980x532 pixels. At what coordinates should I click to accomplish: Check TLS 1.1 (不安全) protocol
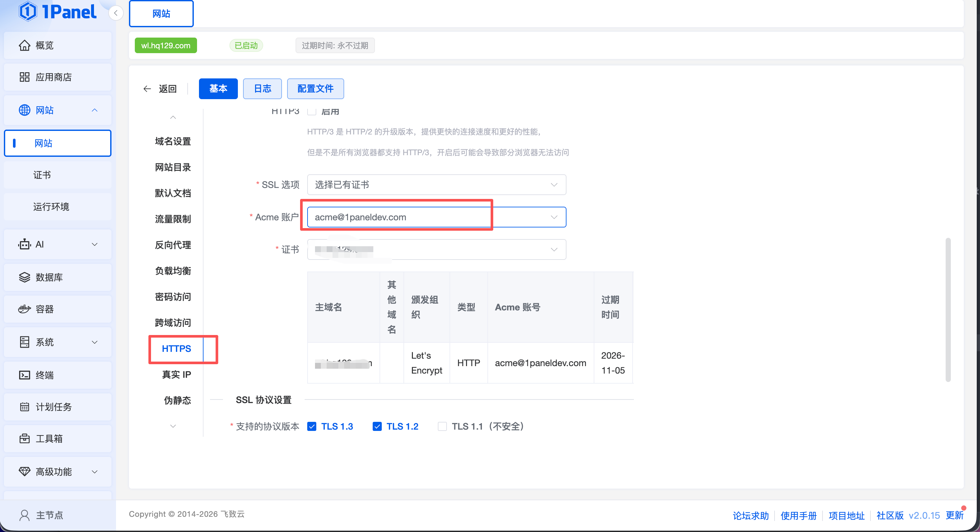[x=442, y=426]
